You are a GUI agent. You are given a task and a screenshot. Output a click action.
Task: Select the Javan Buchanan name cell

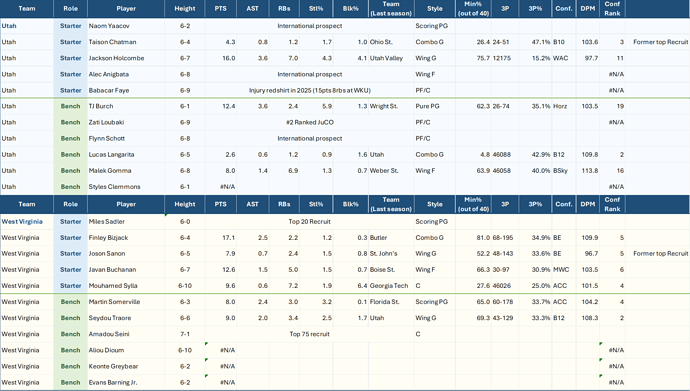click(x=126, y=270)
